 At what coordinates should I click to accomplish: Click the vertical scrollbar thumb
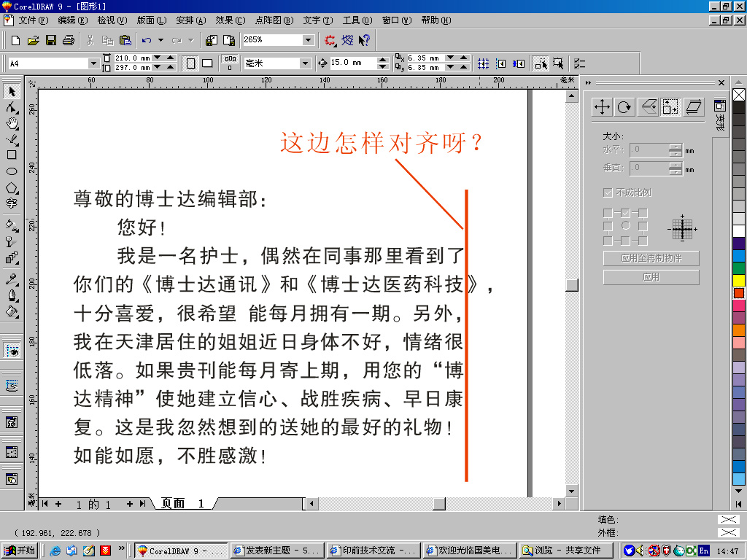point(572,285)
